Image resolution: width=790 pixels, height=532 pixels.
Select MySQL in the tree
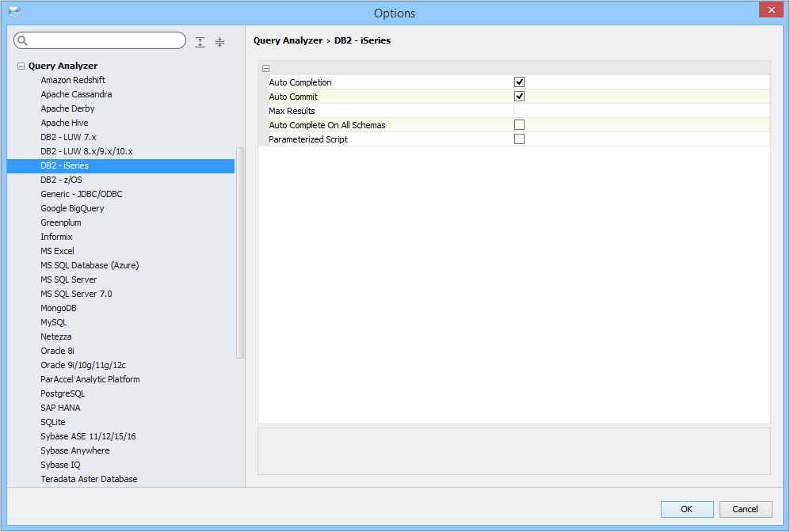point(53,323)
